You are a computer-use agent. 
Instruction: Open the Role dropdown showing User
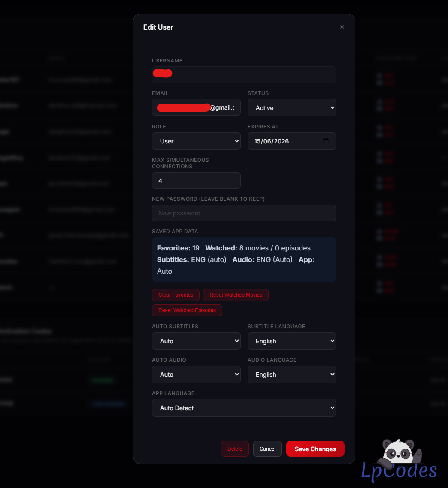click(x=196, y=141)
